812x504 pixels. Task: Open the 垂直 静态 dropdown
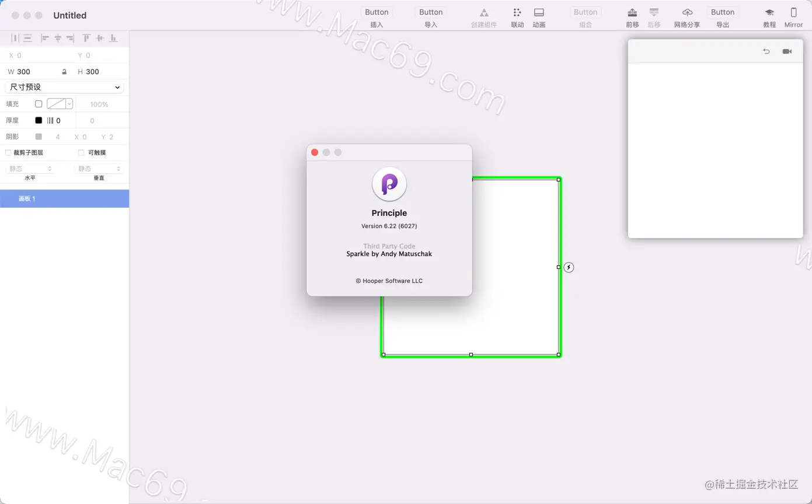tap(99, 169)
